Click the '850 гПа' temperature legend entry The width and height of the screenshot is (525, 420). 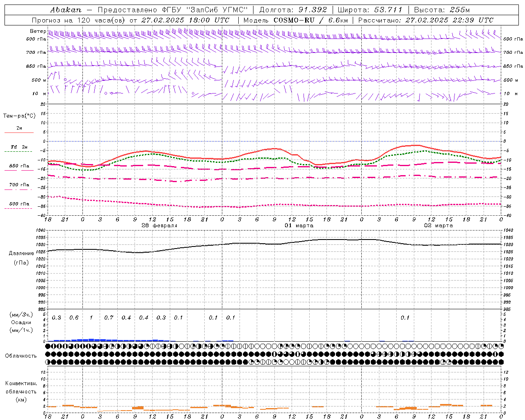click(x=19, y=166)
